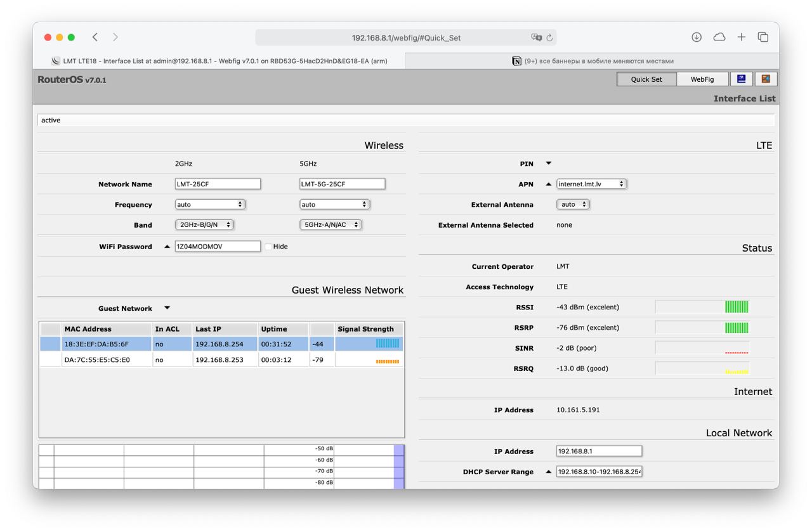Image resolution: width=812 pixels, height=532 pixels.
Task: Click the RSRQ signal bar
Action: click(702, 368)
